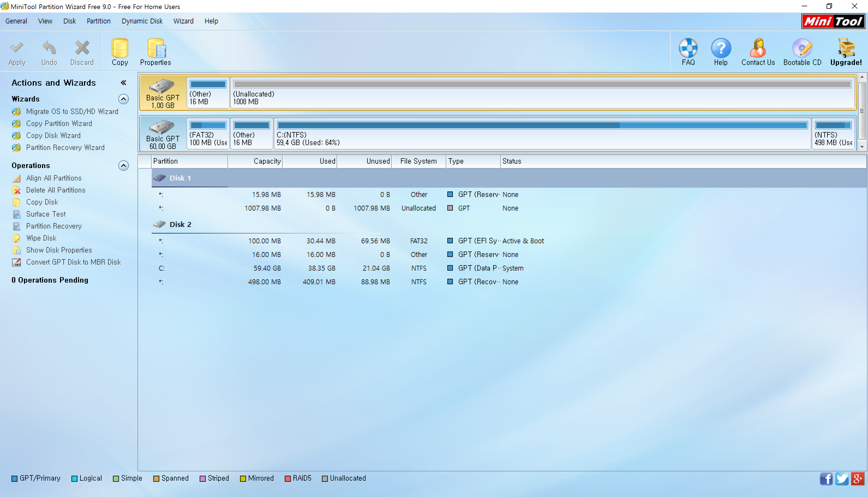Screen dimensions: 868x497
Task: Launch Migrate OS to SSD/HD Wizard
Action: pyautogui.click(x=72, y=112)
